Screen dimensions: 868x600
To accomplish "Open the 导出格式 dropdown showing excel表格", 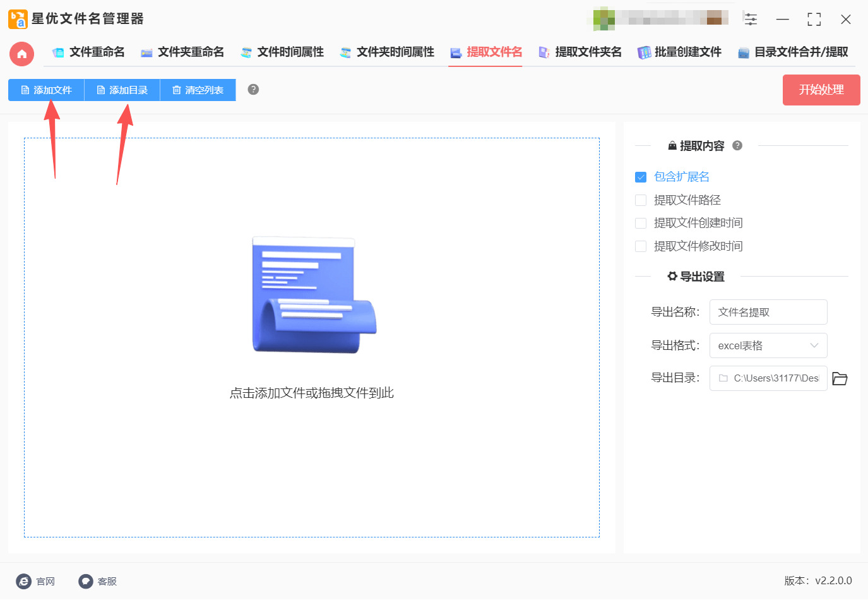I will click(x=768, y=345).
